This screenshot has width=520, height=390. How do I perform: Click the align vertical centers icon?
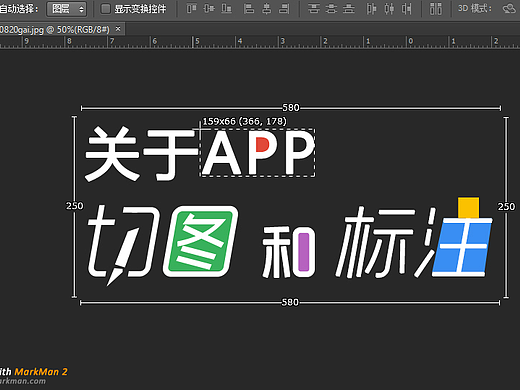pos(209,9)
